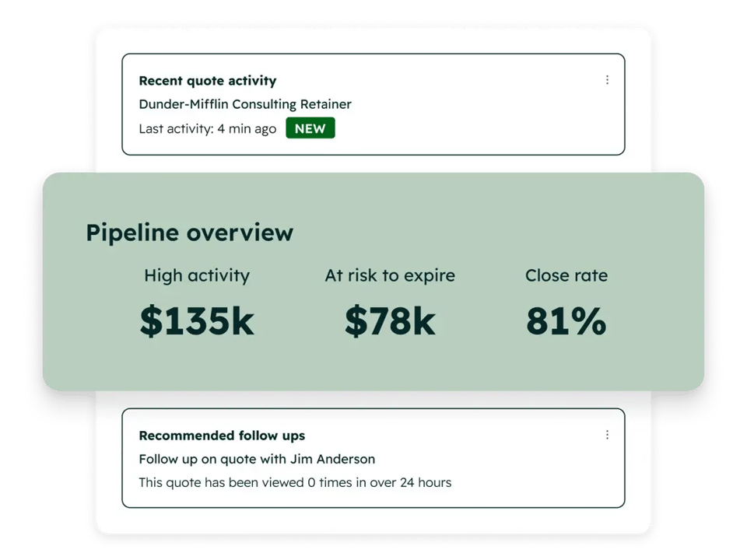Select the High activity stat icon area
The width and height of the screenshot is (747, 560).
click(x=196, y=275)
